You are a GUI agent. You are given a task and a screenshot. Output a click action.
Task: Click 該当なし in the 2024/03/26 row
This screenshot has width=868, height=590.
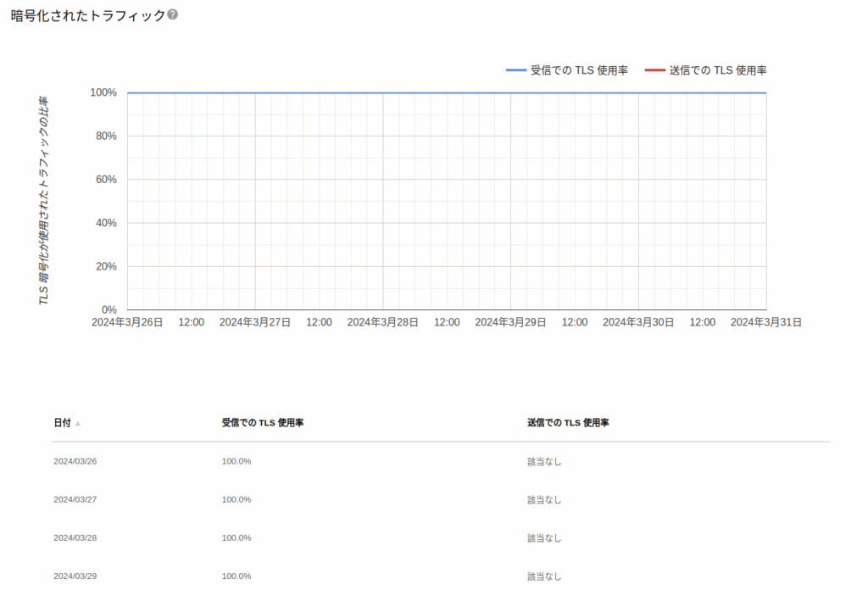click(544, 461)
